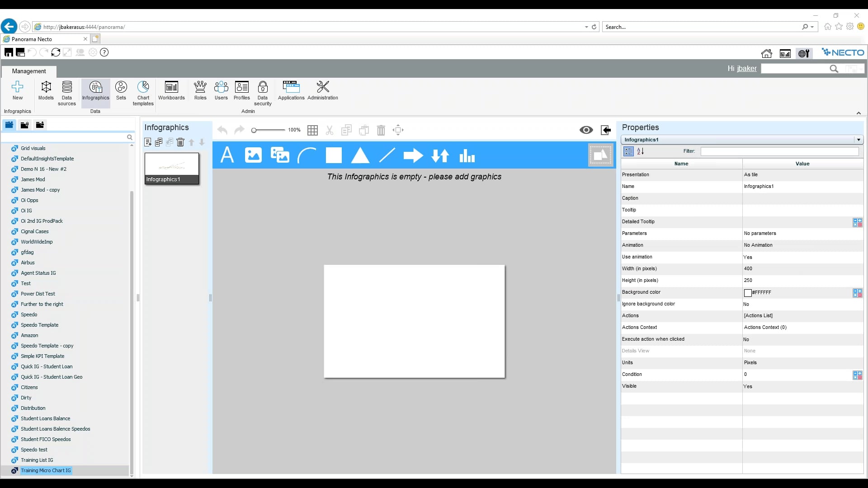Collapse the ribbon with the chevron
The image size is (868, 488).
859,113
